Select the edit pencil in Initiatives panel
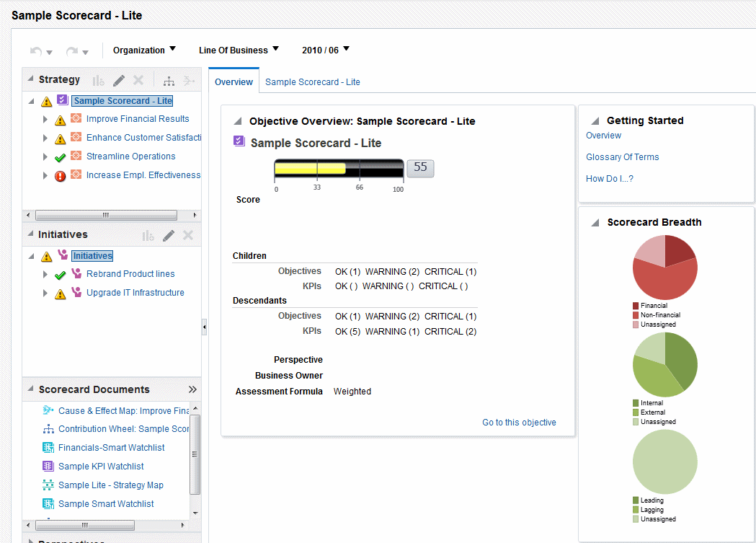Image resolution: width=756 pixels, height=543 pixels. 168,235
